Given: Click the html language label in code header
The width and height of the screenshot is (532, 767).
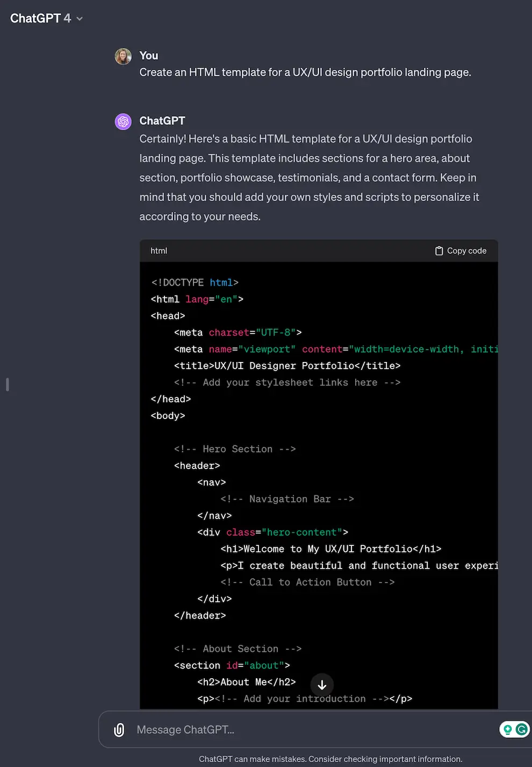Looking at the screenshot, I should click(x=159, y=251).
